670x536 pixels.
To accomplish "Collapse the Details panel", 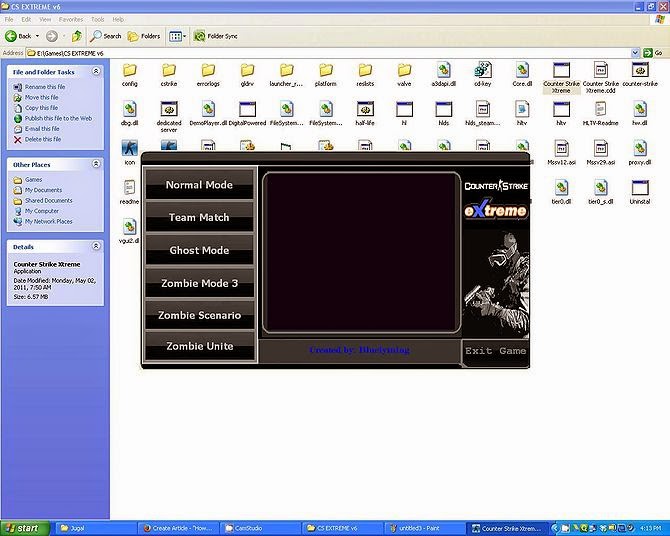I will pos(96,246).
